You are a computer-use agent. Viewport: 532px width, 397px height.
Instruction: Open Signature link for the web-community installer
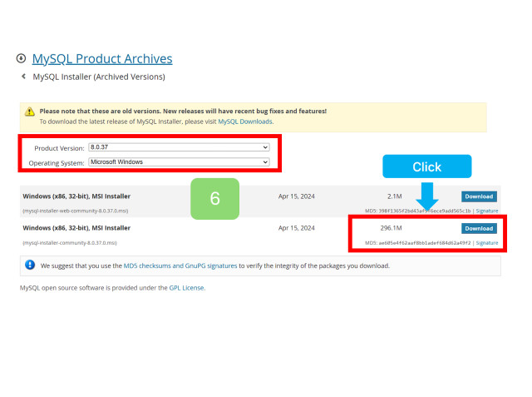(487, 211)
